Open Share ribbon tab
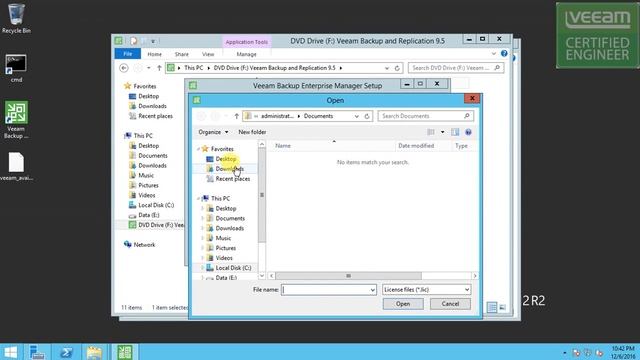The height and width of the screenshot is (360, 640). (182, 54)
